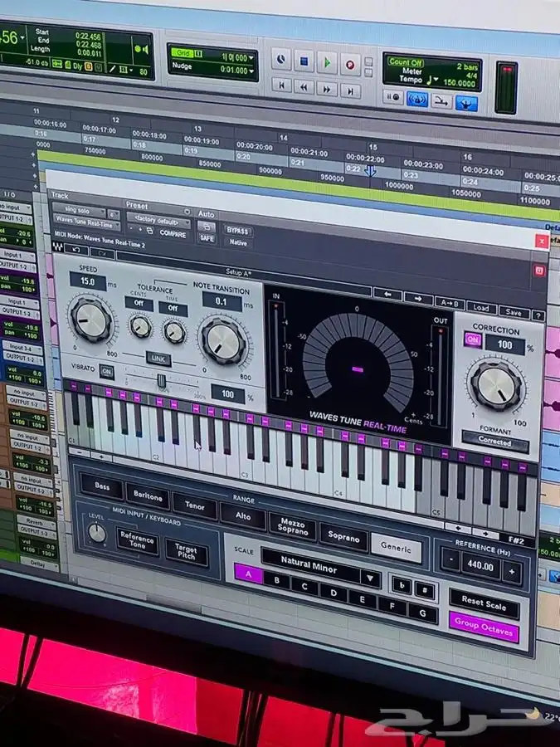Toggle the metronome click icon
The width and height of the screenshot is (560, 747).
pyautogui.click(x=417, y=100)
